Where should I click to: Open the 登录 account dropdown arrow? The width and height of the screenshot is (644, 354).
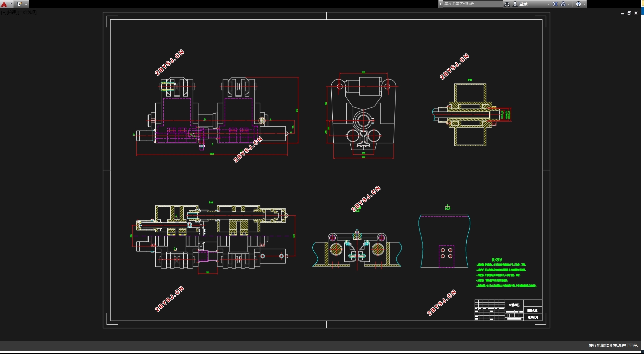pyautogui.click(x=548, y=4)
